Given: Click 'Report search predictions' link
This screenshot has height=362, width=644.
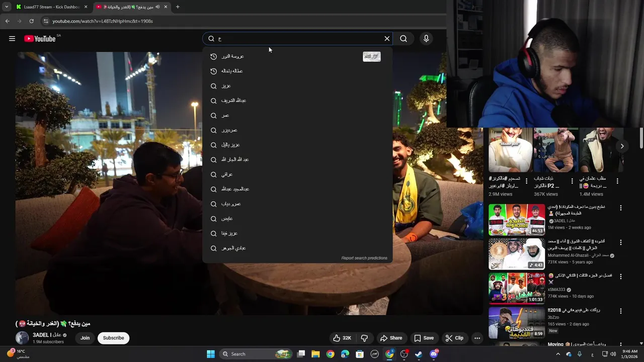Looking at the screenshot, I should coord(364,258).
